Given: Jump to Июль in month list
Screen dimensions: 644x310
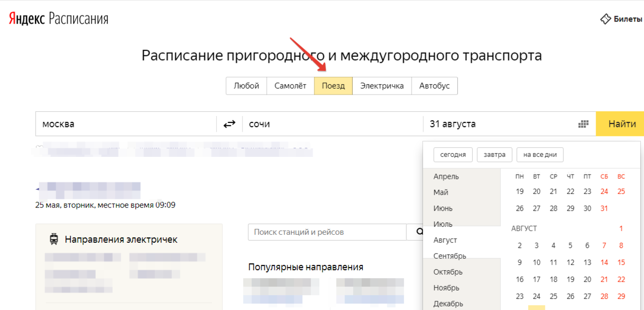Looking at the screenshot, I should (443, 224).
